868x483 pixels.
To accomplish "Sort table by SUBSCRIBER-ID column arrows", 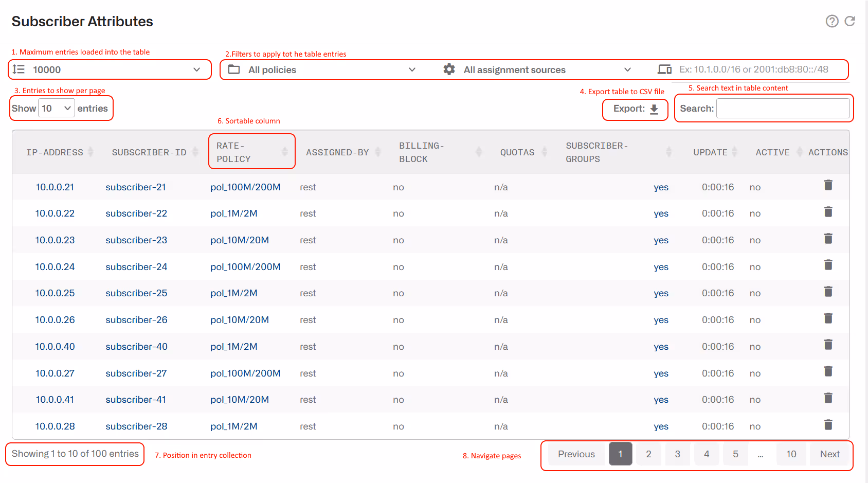I will 195,152.
